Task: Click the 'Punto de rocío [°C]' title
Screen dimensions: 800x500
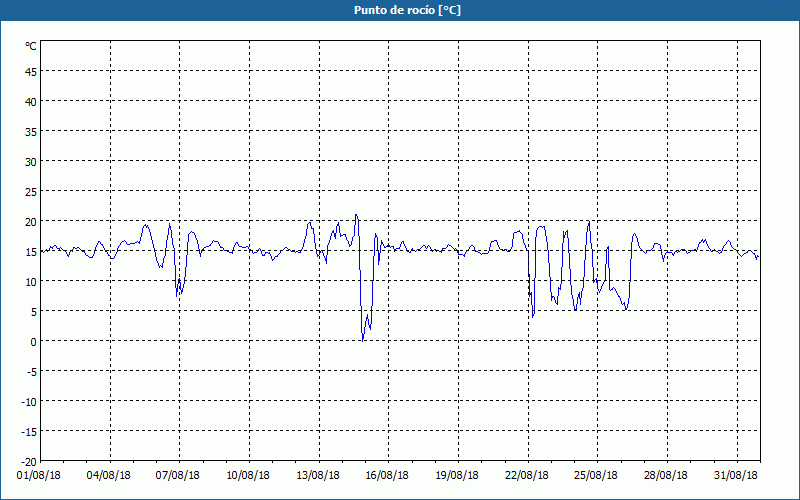Action: point(407,10)
